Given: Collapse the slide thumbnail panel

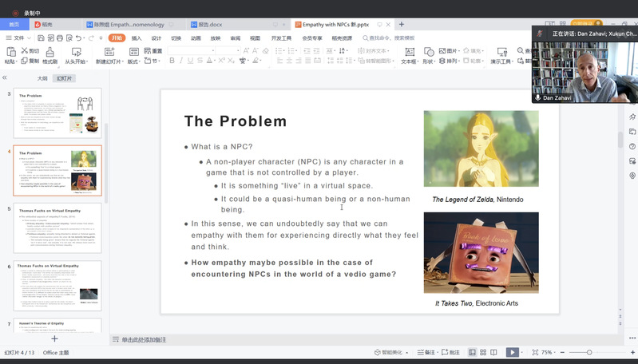Looking at the screenshot, I should coord(5,77).
